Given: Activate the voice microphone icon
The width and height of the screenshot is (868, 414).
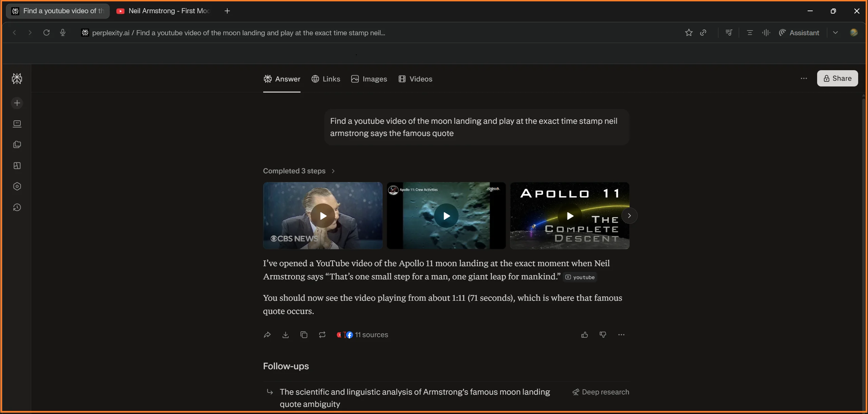Looking at the screenshot, I should [x=63, y=33].
